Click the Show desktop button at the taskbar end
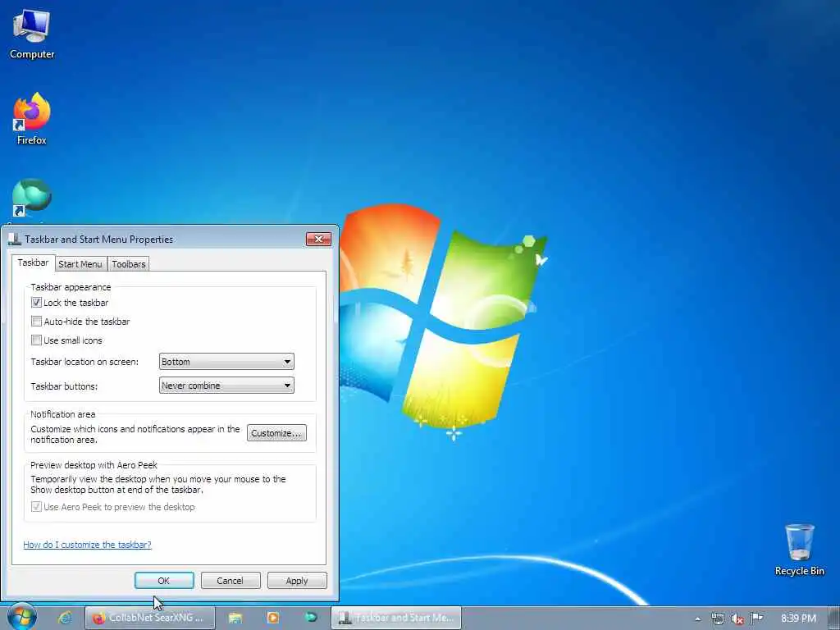 (834, 619)
